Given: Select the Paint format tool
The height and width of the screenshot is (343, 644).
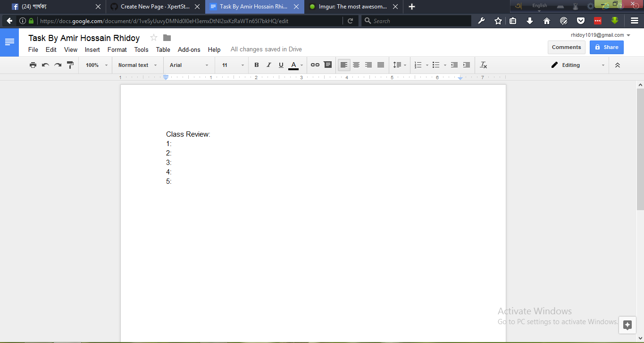Looking at the screenshot, I should [x=70, y=65].
